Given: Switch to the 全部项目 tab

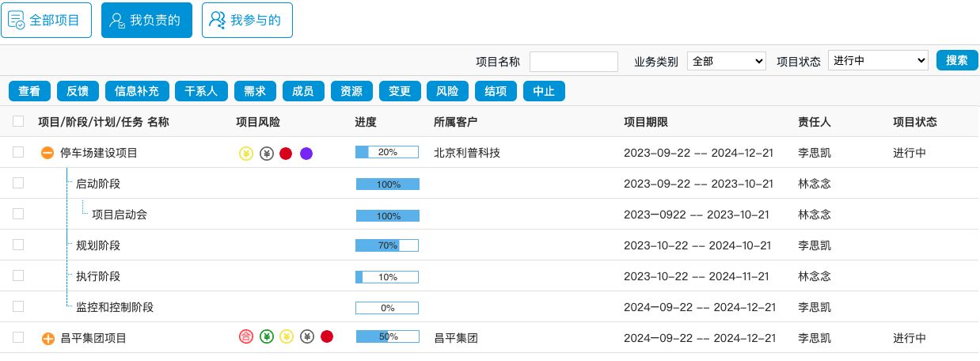Looking at the screenshot, I should click(x=46, y=21).
